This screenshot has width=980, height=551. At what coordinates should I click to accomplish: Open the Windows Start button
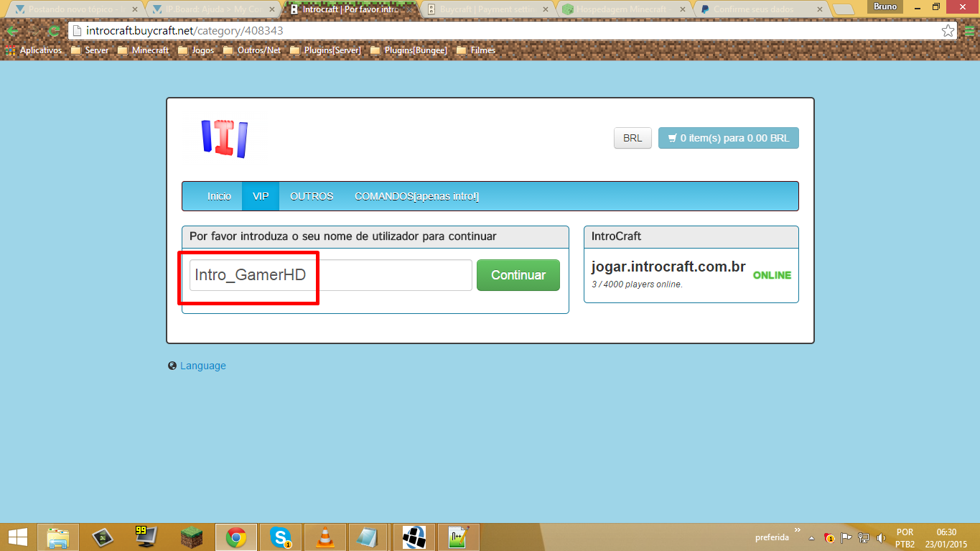tap(17, 537)
